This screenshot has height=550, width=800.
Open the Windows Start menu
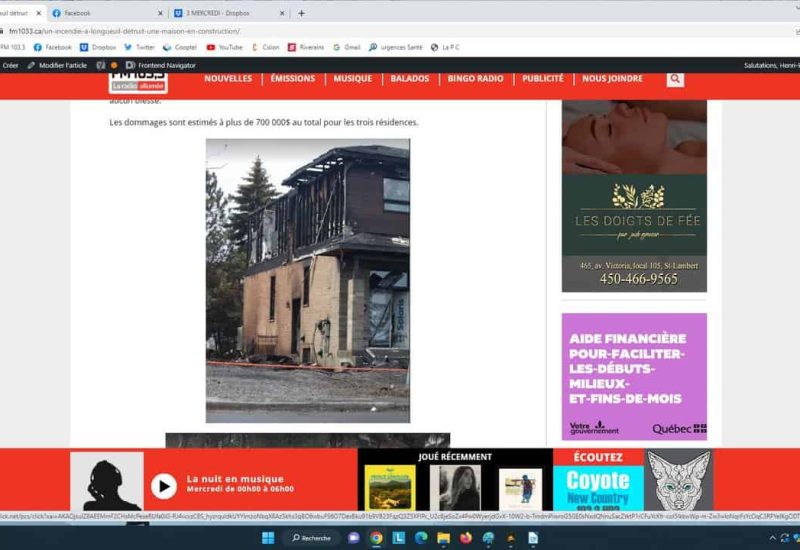point(268,538)
